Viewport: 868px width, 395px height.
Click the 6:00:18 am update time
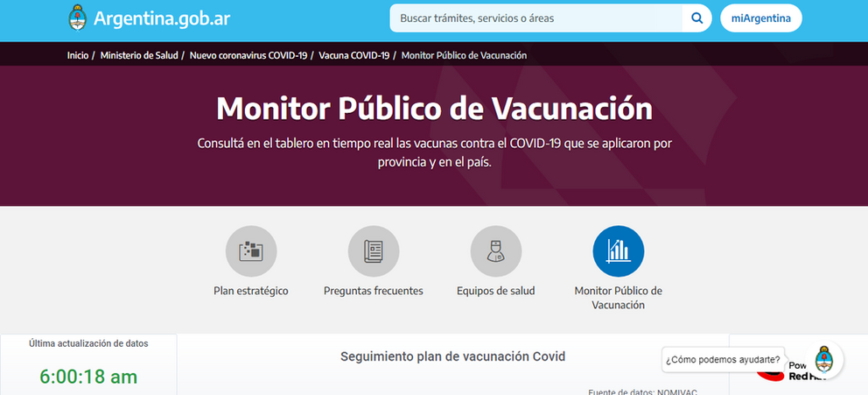pyautogui.click(x=88, y=377)
